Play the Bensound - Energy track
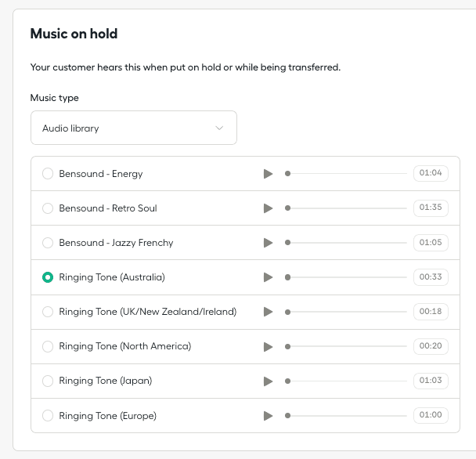 coord(268,174)
